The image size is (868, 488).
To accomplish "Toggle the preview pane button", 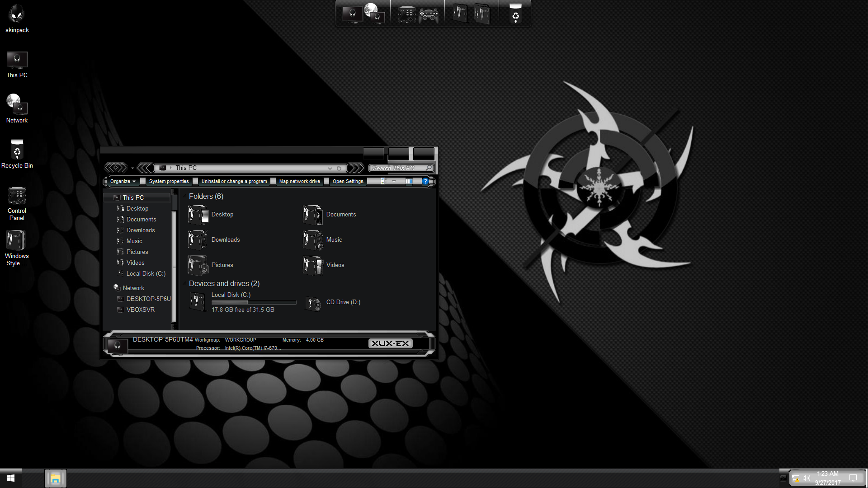I will [x=408, y=181].
